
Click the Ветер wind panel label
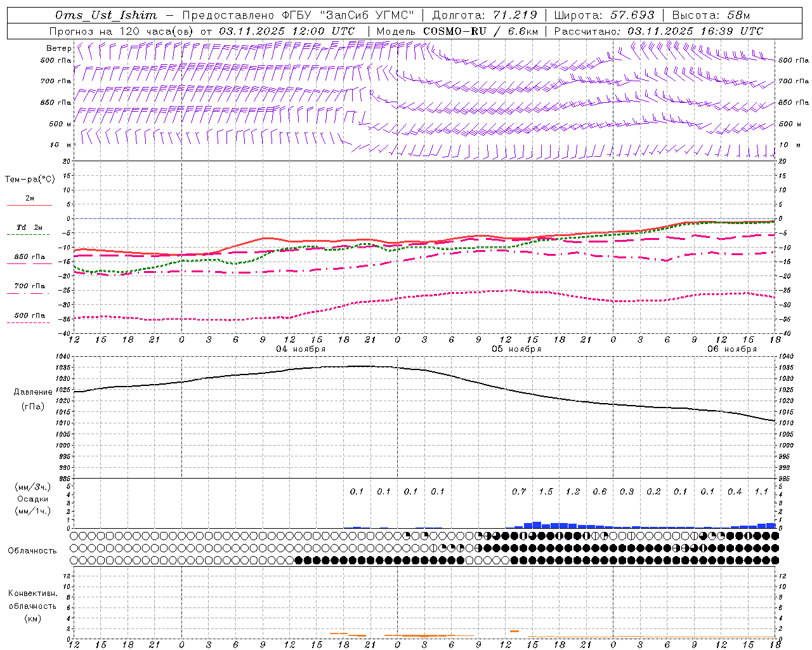59,48
